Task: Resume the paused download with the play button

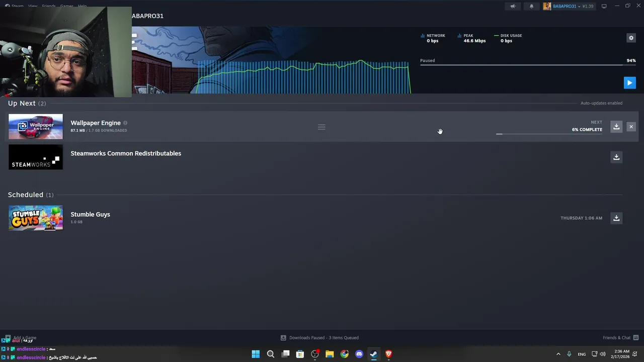Action: tap(629, 82)
